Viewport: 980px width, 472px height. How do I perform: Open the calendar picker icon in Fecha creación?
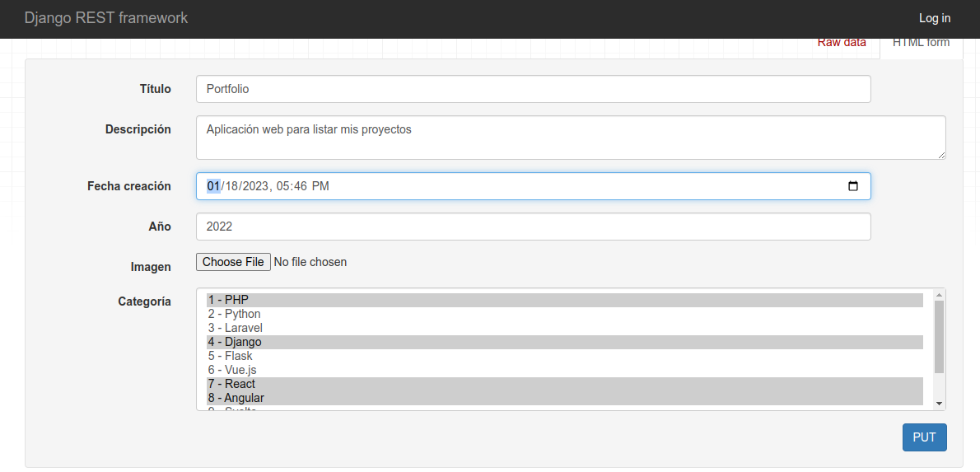853,186
